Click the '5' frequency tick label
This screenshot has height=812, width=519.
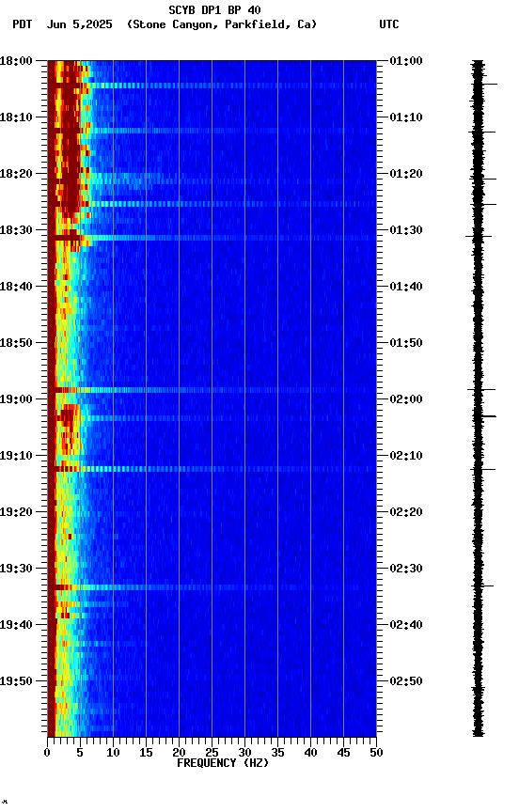(80, 753)
